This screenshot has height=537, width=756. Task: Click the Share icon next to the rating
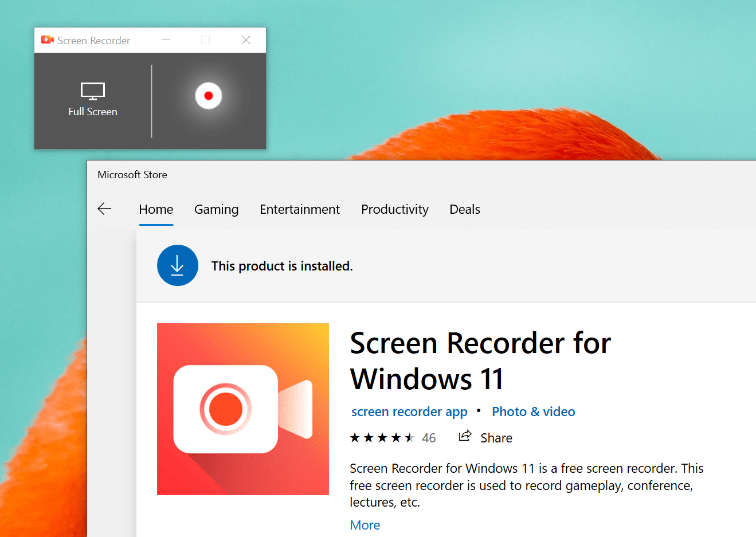[465, 437]
